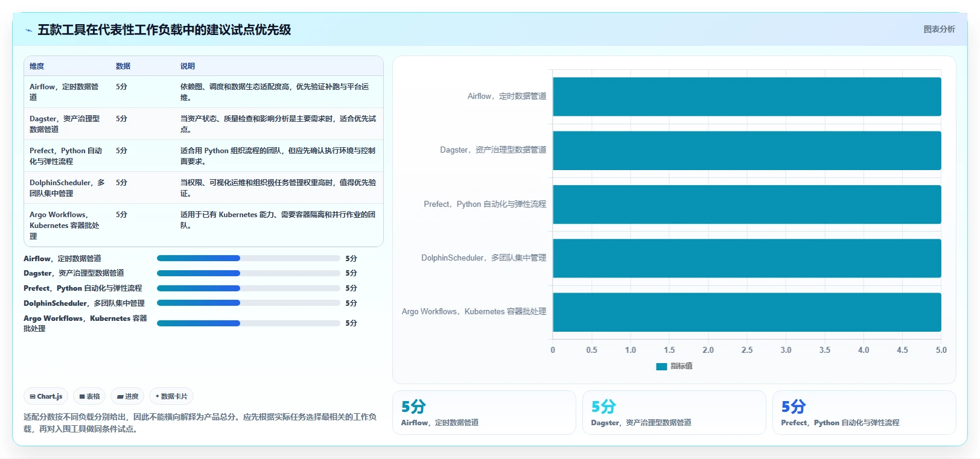Image resolution: width=980 pixels, height=459 pixels.
Task: Click the 维度 column header
Action: (x=37, y=66)
